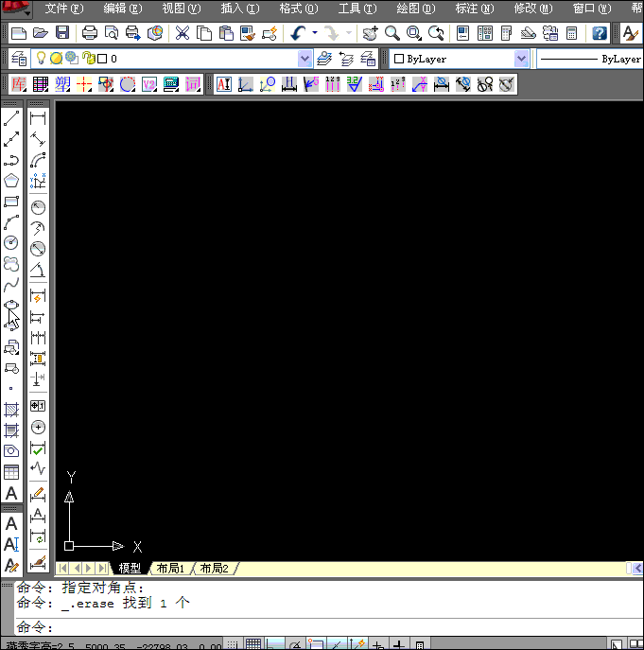This screenshot has height=650, width=644.
Task: Click the Tolerance tool icon
Action: pyautogui.click(x=38, y=406)
